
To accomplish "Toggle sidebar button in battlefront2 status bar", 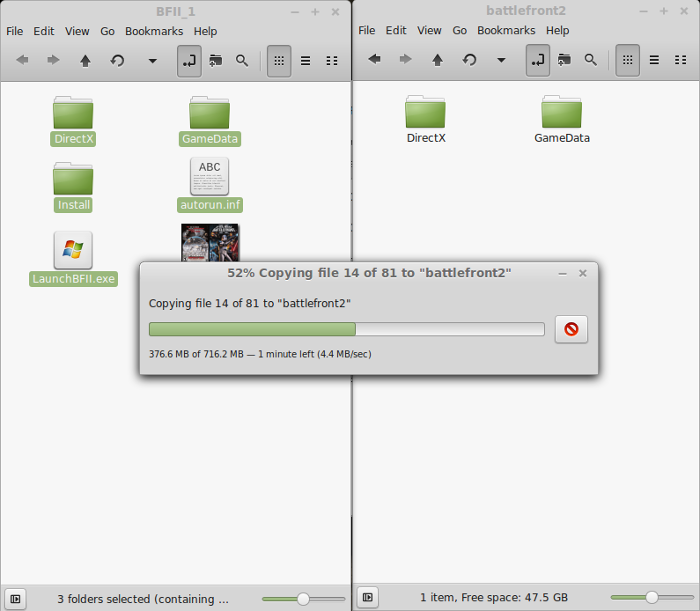I will point(368,597).
